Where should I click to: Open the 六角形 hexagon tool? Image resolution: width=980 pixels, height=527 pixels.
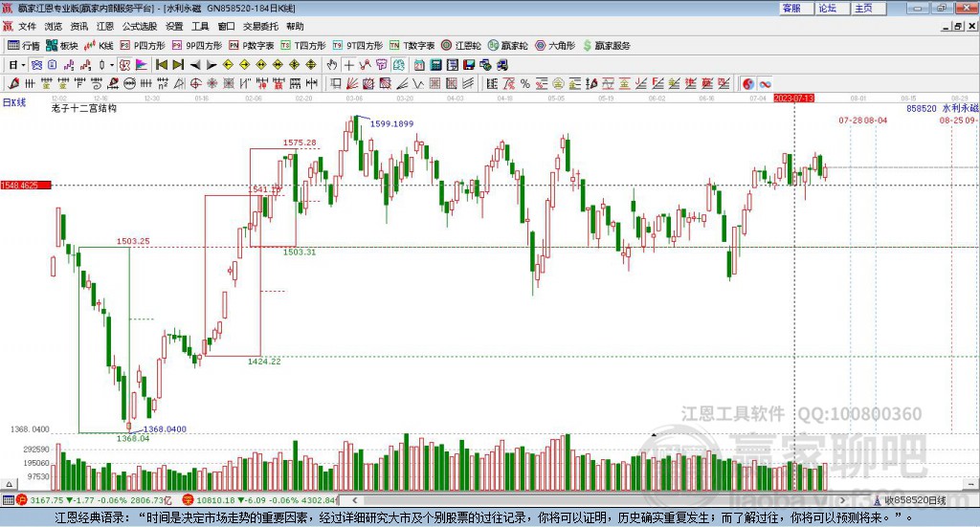(x=554, y=45)
